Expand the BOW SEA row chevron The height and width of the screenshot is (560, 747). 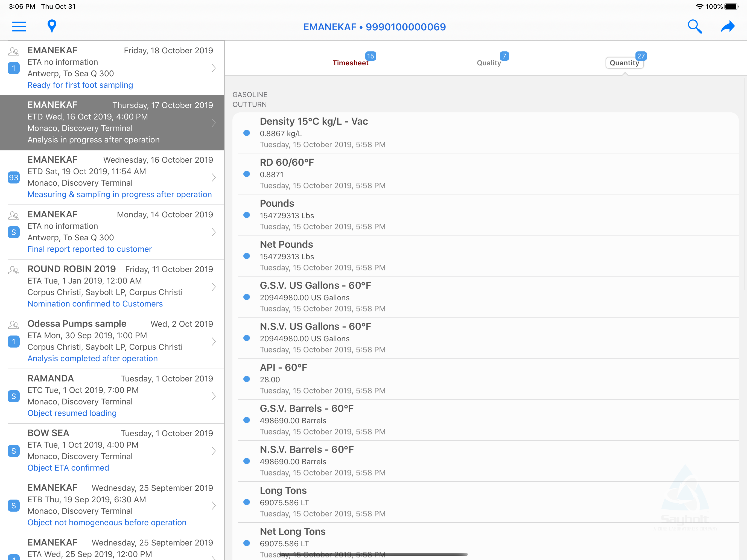pos(214,451)
